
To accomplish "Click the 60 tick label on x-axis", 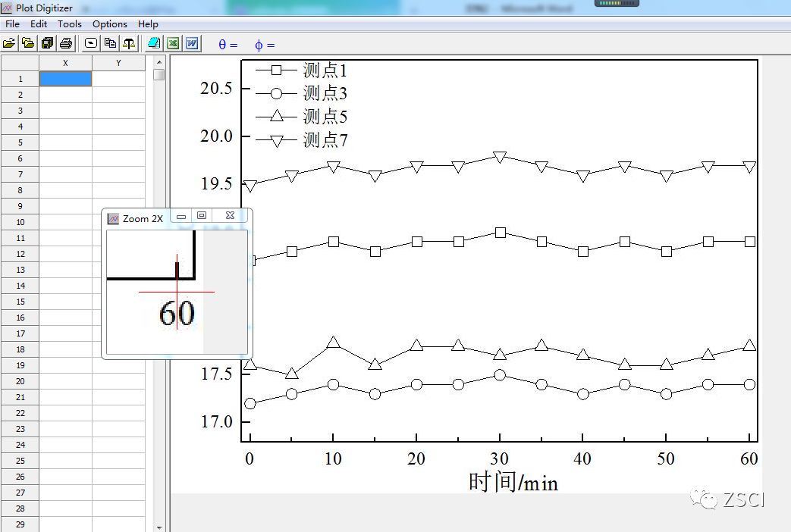I will pyautogui.click(x=749, y=458).
